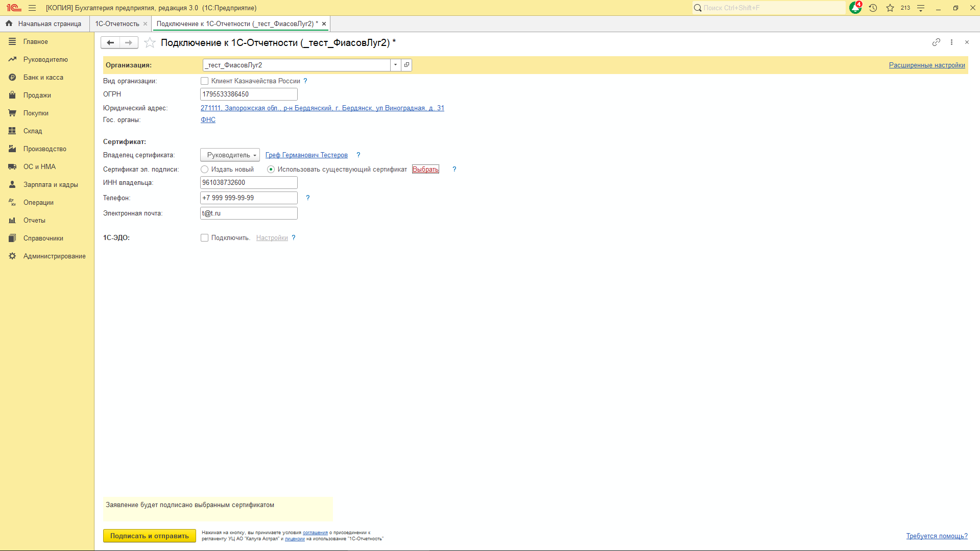
Task: Open ФНС government bodies link
Action: pos(208,119)
